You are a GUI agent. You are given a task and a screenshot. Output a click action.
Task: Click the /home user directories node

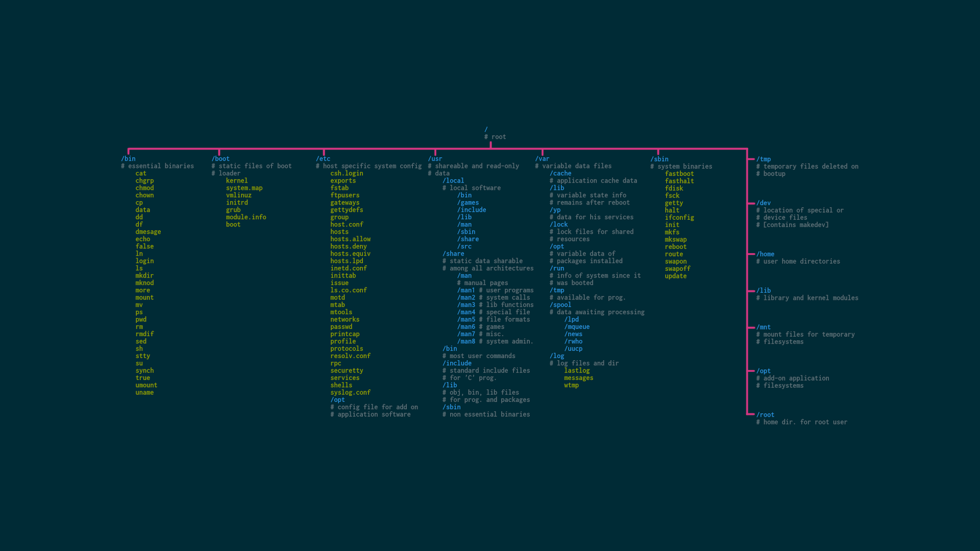[x=765, y=254]
